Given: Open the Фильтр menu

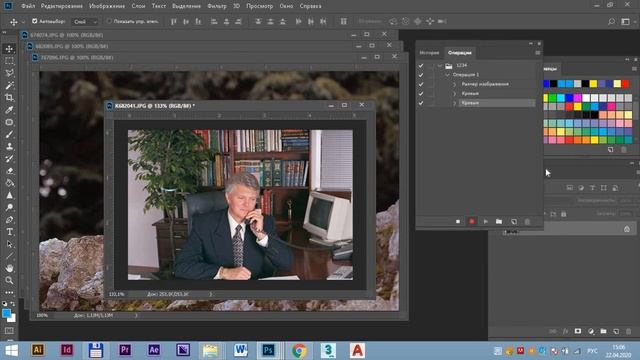Looking at the screenshot, I should [217, 6].
